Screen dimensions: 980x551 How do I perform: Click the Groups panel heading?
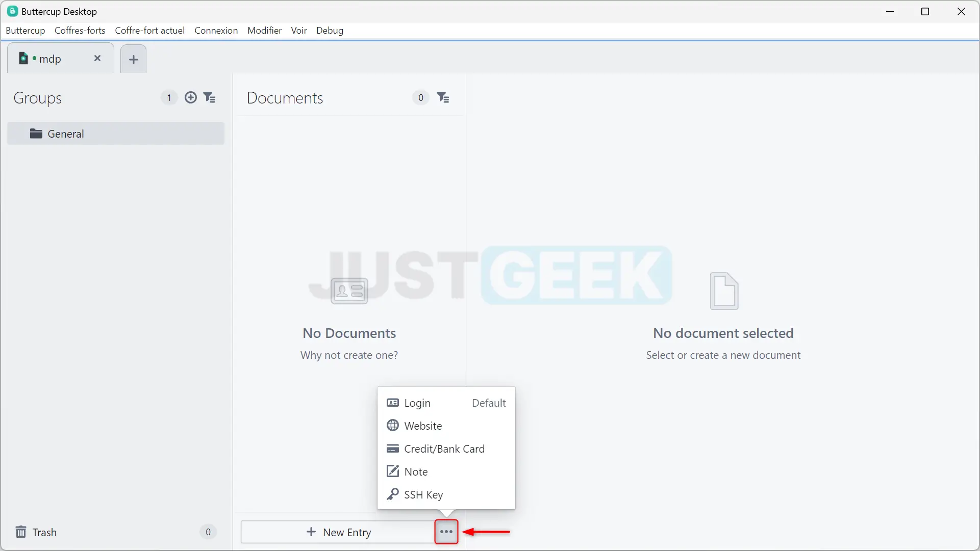pos(38,98)
